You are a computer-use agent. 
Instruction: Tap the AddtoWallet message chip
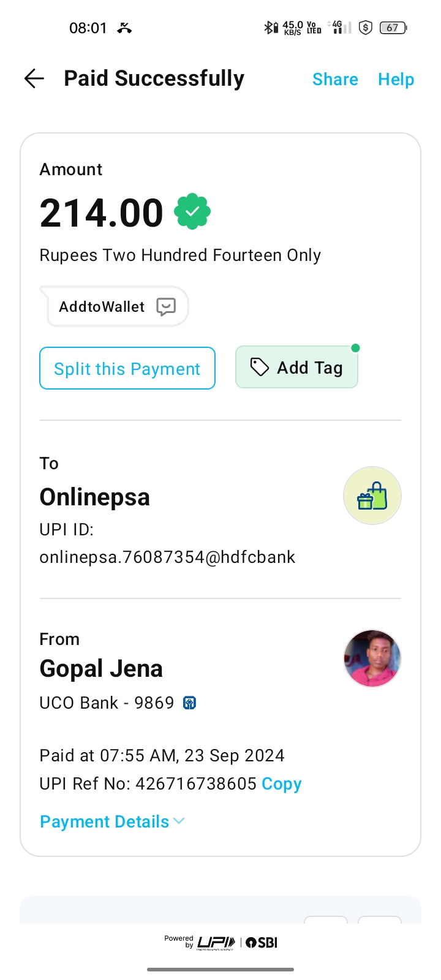point(115,306)
